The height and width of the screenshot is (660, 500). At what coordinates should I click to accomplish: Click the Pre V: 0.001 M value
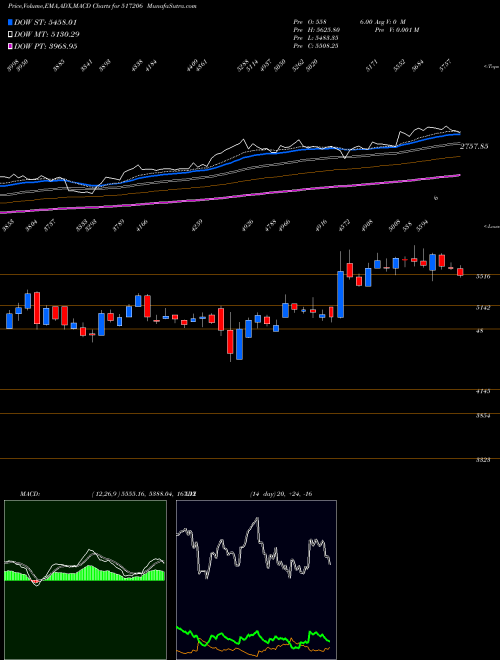[x=396, y=30]
